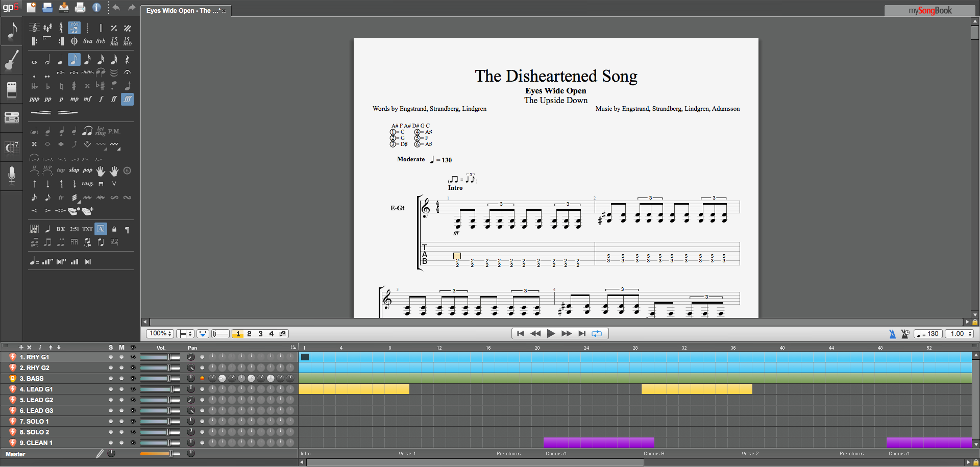Open the 100% zoom dropdown
Viewport: 980px width, 467px height.
[x=160, y=334]
